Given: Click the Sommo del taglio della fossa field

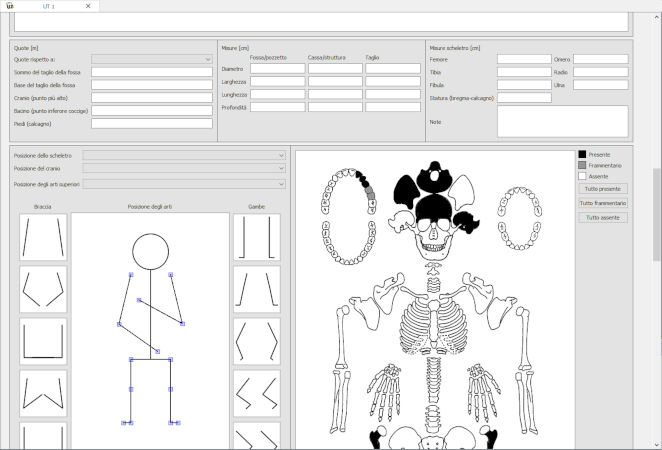Looking at the screenshot, I should point(152,72).
